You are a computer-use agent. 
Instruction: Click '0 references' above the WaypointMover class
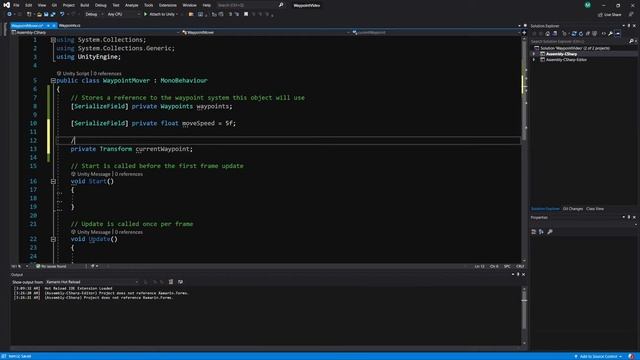(x=107, y=73)
